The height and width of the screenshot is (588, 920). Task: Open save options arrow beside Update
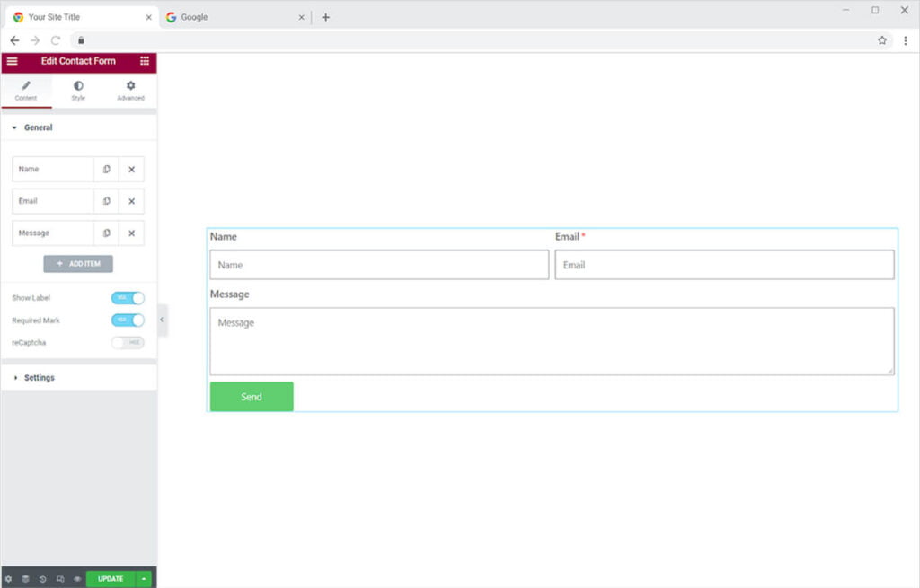point(145,579)
